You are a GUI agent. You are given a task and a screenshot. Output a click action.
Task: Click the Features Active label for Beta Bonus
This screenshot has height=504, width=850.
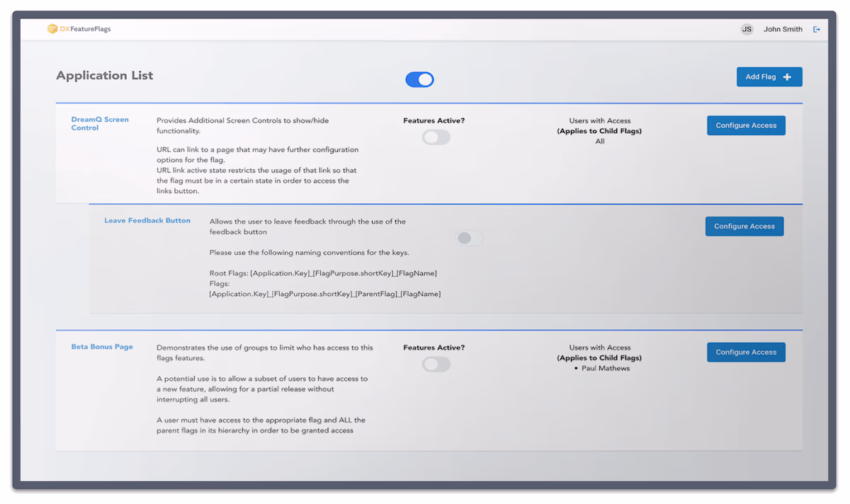click(433, 348)
